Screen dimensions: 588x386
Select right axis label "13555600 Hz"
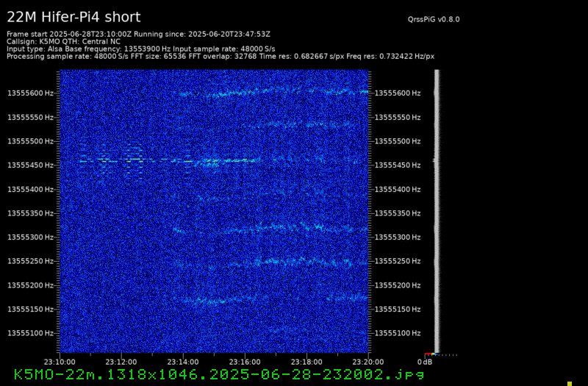tap(398, 93)
